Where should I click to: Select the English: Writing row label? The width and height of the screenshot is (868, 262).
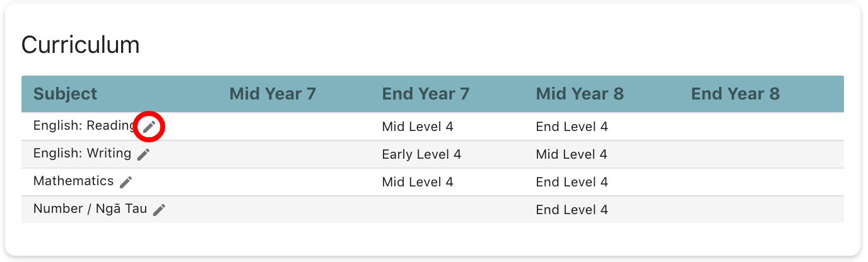[82, 153]
